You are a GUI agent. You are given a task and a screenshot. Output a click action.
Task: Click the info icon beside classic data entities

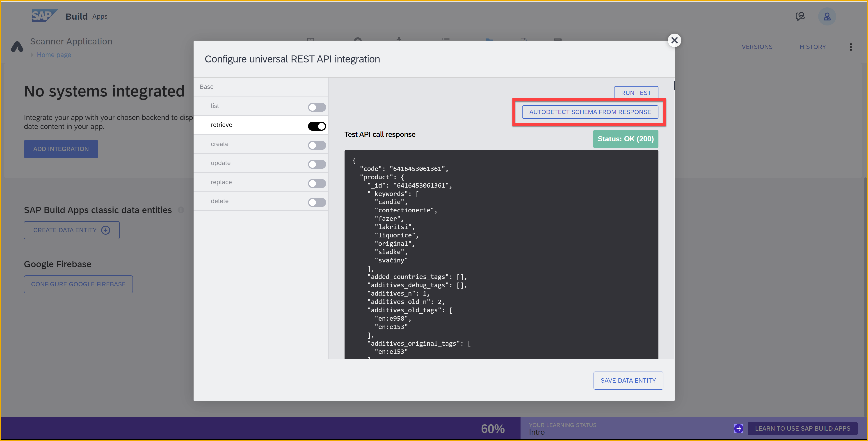[x=181, y=210]
